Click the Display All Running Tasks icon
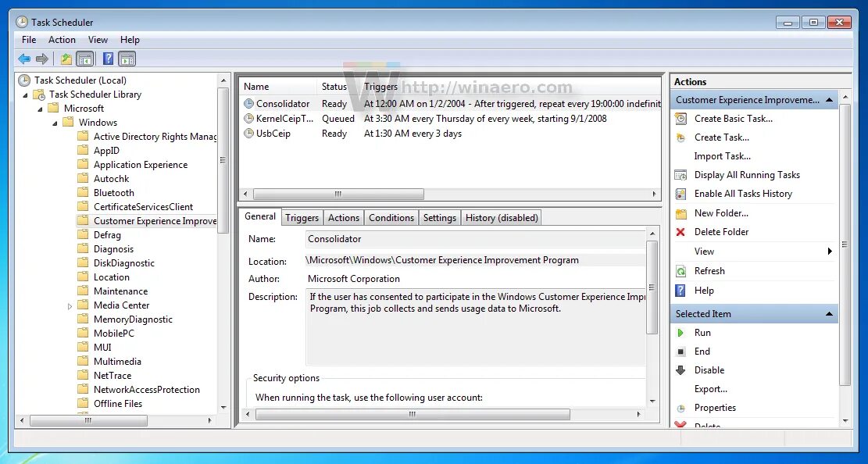Viewport: 868px width, 464px height. click(x=681, y=175)
